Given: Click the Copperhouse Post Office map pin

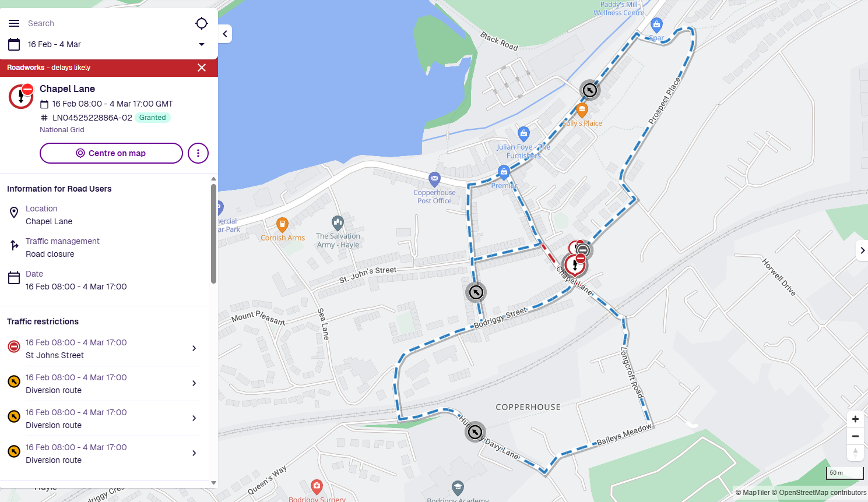Looking at the screenshot, I should point(434,179).
